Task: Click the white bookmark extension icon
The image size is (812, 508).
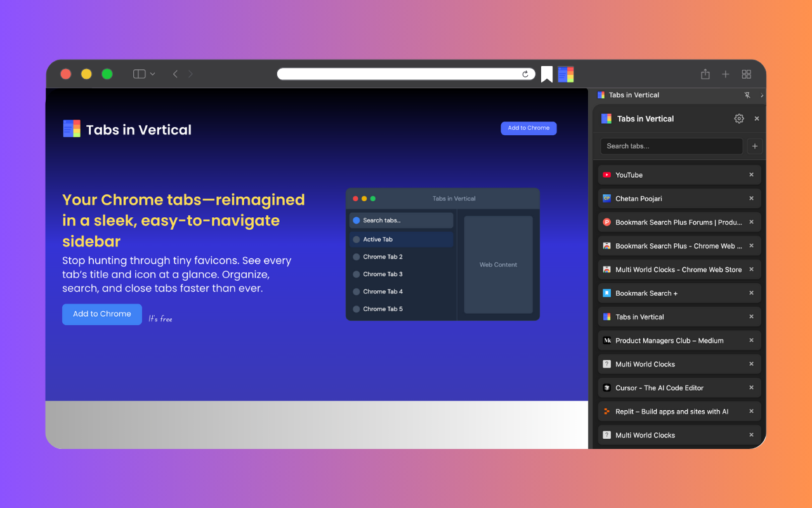Action: pos(547,74)
